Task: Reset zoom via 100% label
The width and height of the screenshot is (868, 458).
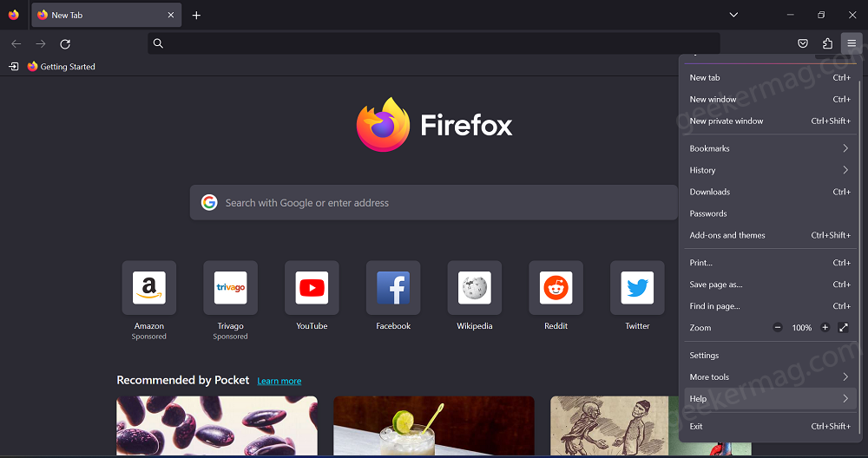Action: pos(801,328)
